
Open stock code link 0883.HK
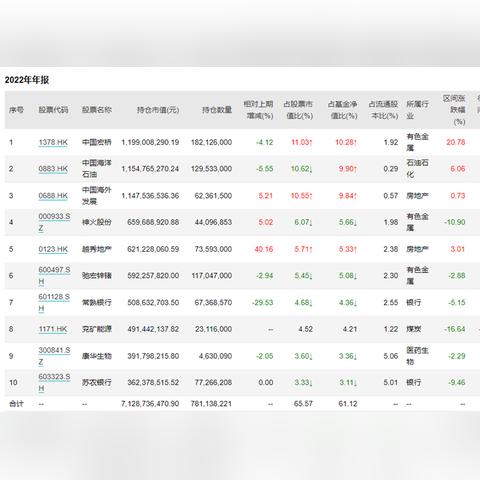point(53,169)
